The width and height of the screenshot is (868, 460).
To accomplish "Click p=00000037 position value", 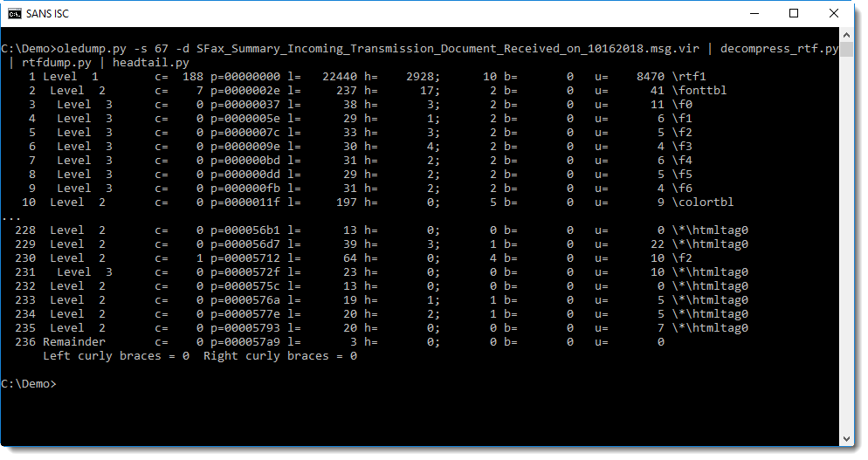I will 245,104.
